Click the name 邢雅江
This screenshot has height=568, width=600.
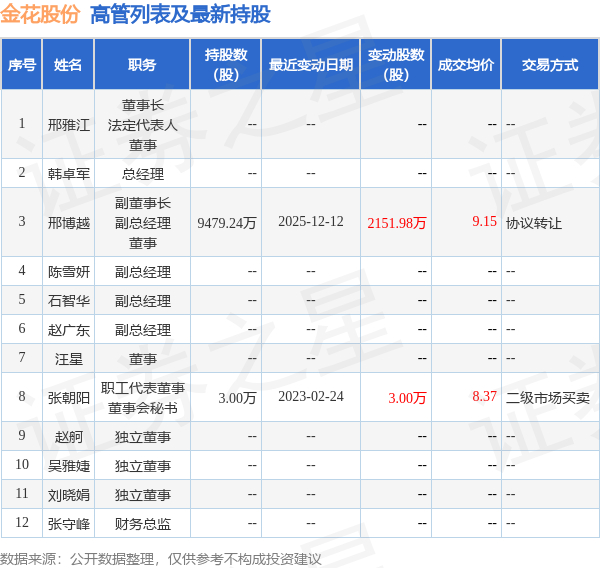pos(68,125)
